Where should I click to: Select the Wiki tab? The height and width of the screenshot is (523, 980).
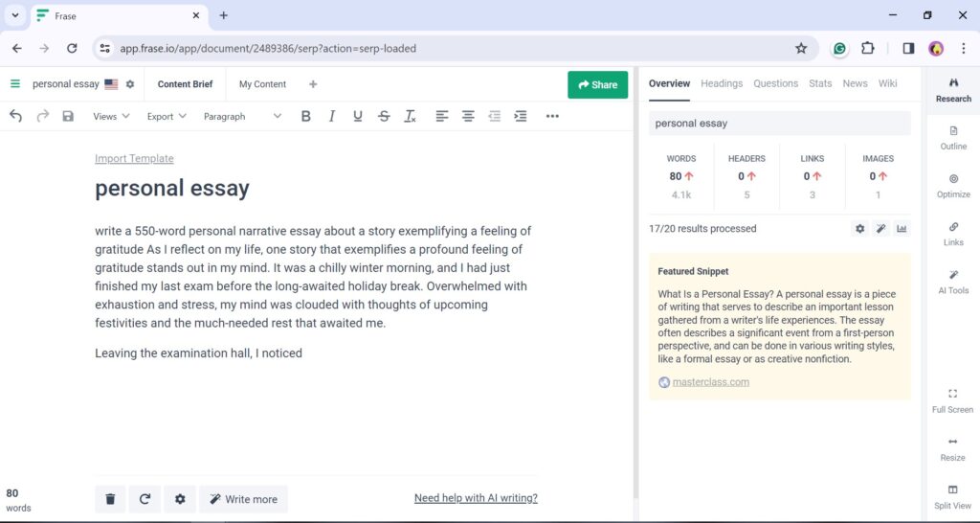click(887, 83)
